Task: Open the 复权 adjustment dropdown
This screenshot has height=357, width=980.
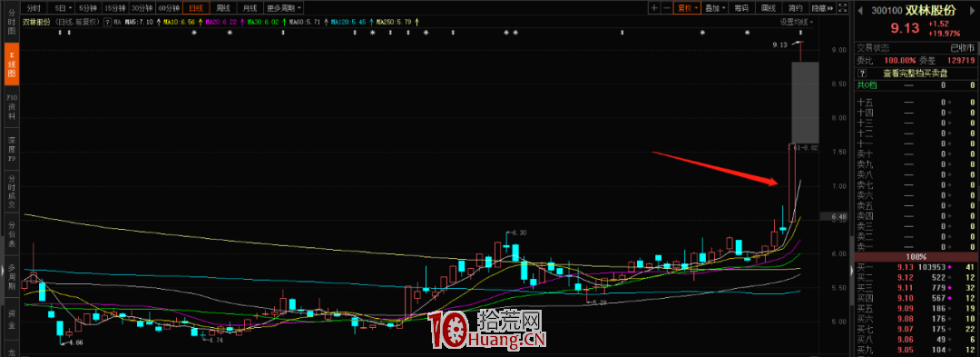Action: [x=687, y=8]
